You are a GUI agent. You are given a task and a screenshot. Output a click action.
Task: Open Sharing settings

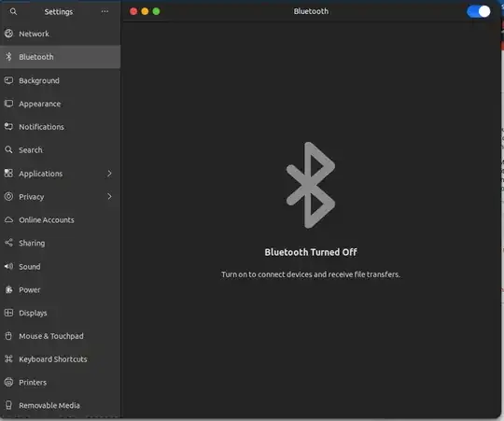pyautogui.click(x=61, y=243)
